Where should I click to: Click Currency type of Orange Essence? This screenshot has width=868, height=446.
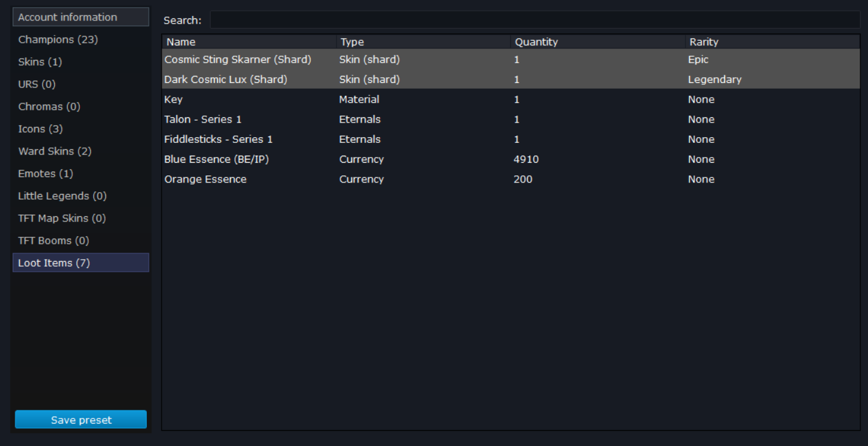tap(362, 179)
